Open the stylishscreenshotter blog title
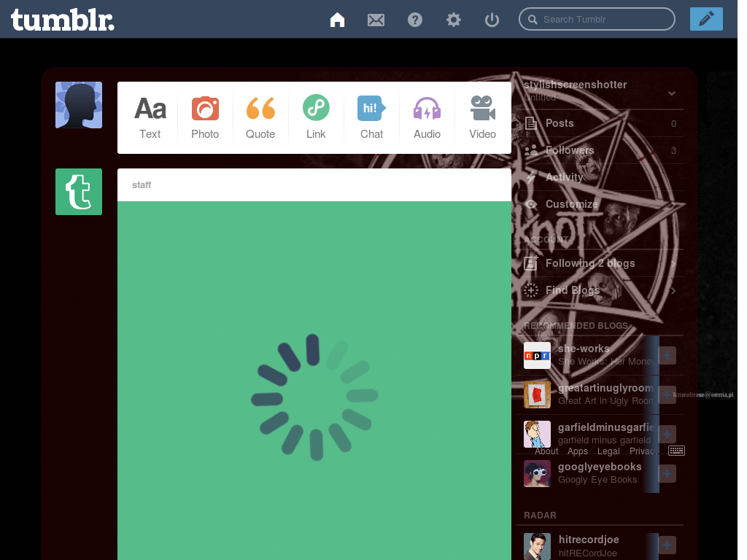The width and height of the screenshot is (747, 560). 575,85
